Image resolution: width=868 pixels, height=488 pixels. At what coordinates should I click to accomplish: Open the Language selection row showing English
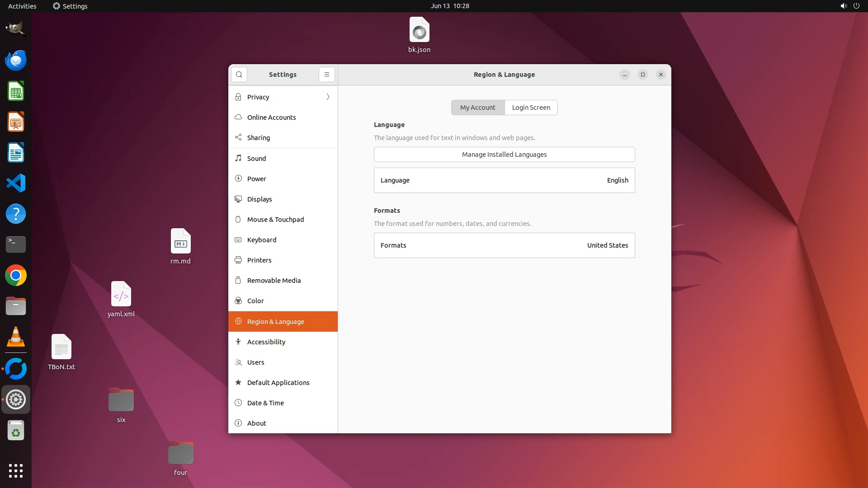pos(504,180)
